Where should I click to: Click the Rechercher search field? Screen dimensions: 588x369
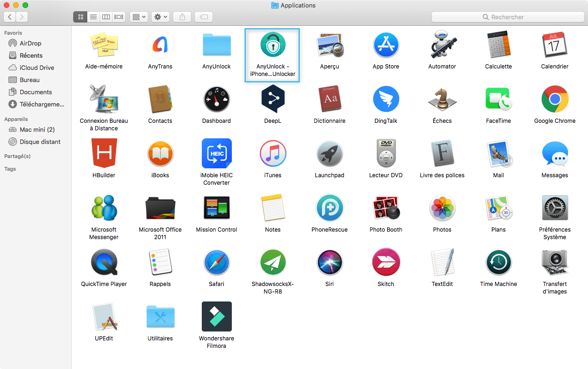[507, 17]
